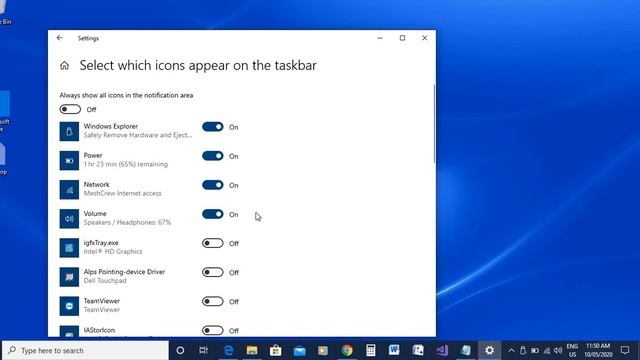The height and width of the screenshot is (360, 640).
Task: Open the Mail app from the taskbar
Action: pos(299,350)
